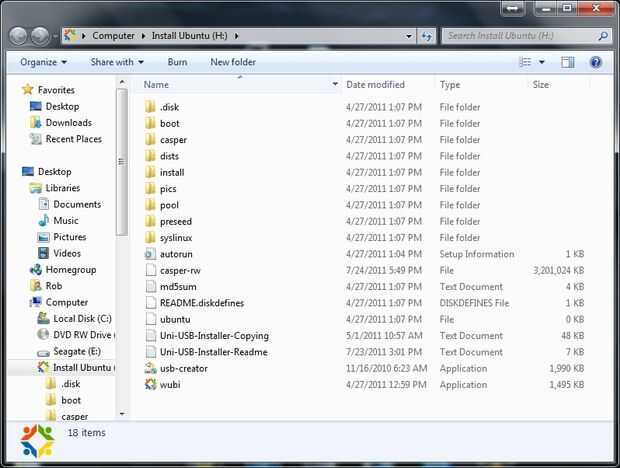Open Videos library in sidebar

pos(59,253)
